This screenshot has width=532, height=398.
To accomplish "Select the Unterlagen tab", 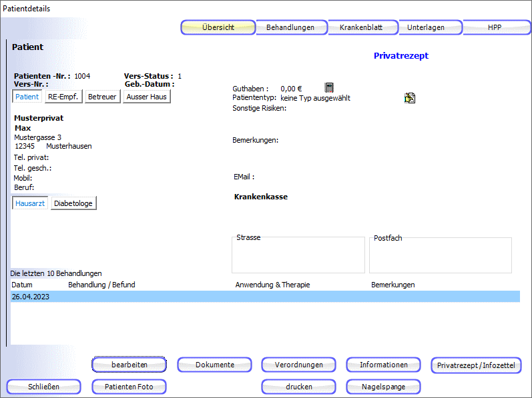I will click(430, 27).
